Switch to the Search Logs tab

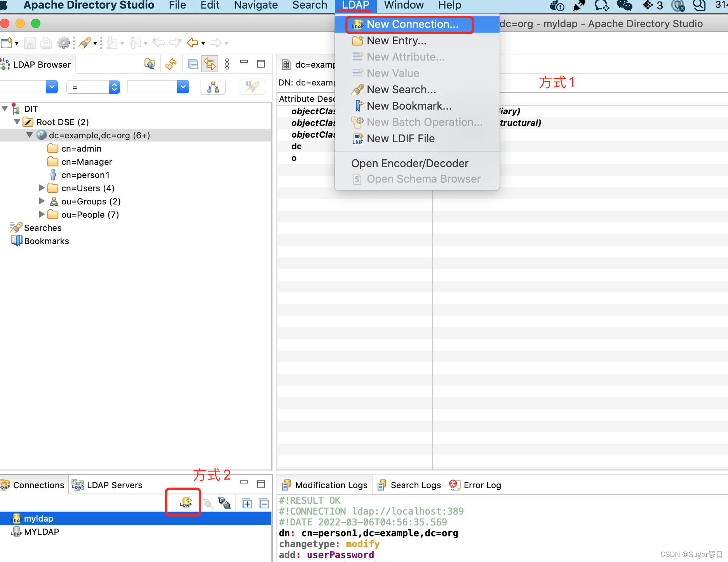(409, 485)
